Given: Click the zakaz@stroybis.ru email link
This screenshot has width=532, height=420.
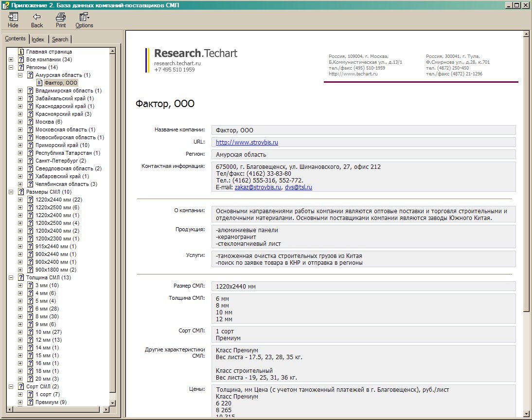Looking at the screenshot, I should (258, 187).
